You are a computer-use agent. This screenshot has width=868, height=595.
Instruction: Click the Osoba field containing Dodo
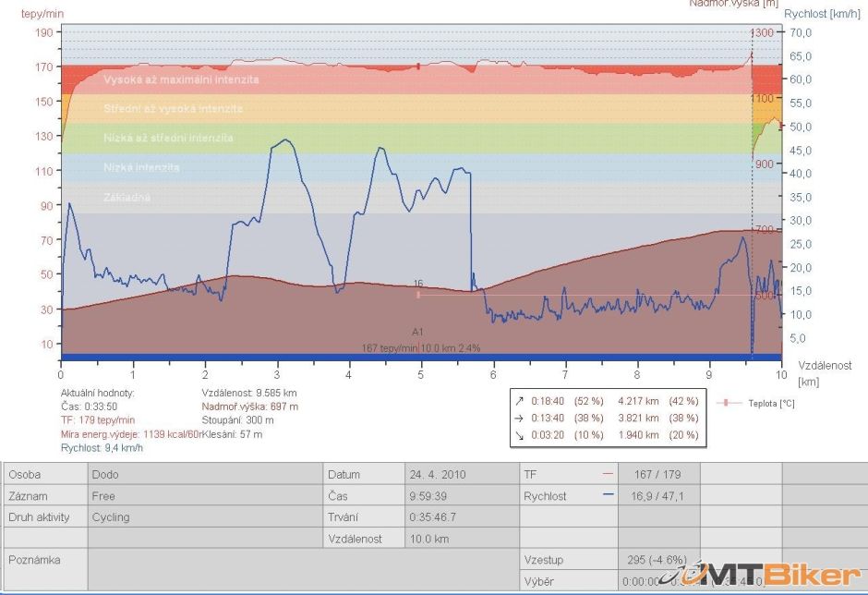[x=204, y=475]
